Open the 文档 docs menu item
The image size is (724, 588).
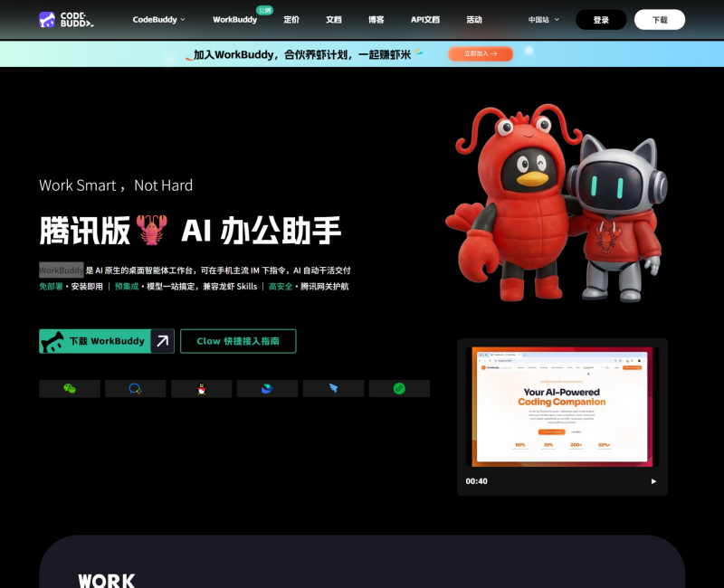334,19
